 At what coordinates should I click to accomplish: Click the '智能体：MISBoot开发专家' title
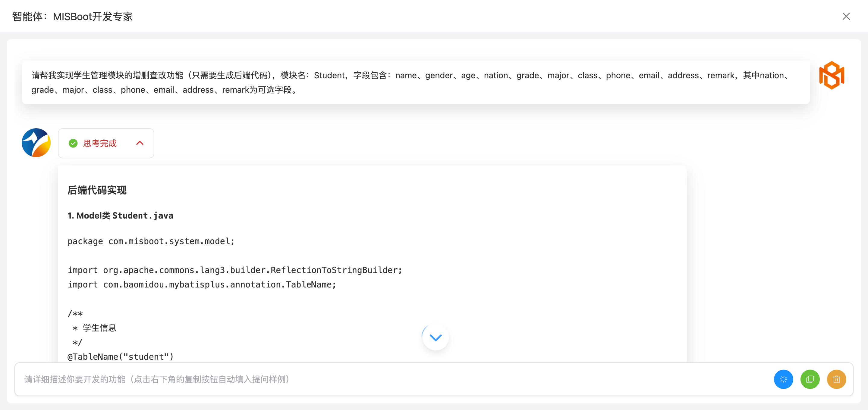[x=72, y=16]
